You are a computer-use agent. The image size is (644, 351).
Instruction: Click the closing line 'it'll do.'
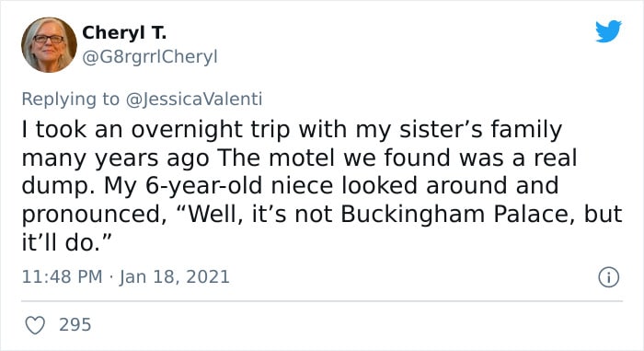click(67, 242)
